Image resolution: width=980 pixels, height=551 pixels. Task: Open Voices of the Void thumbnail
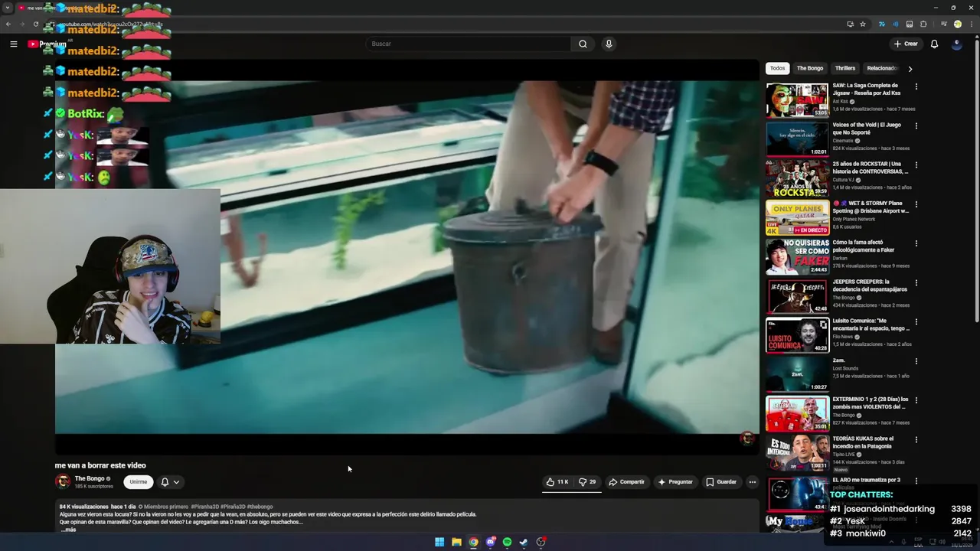click(797, 139)
